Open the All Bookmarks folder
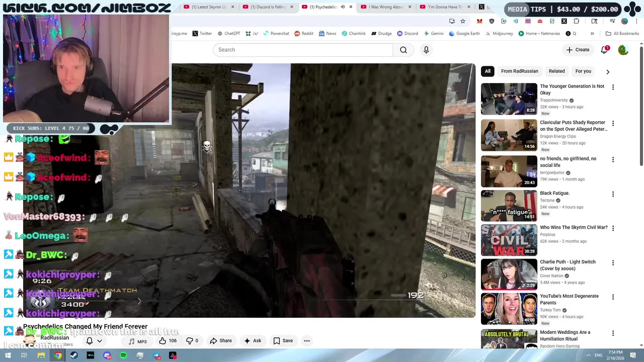The width and height of the screenshot is (644, 362). [x=622, y=34]
